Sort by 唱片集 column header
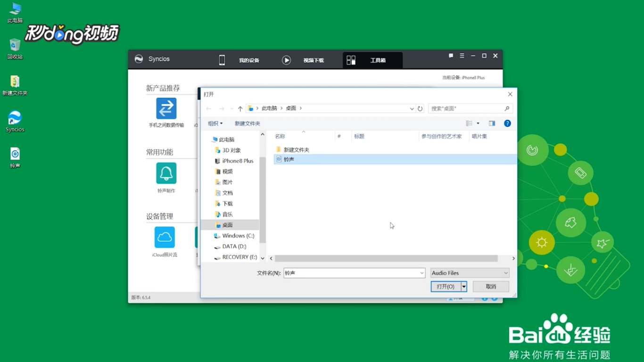Viewport: 644px width, 362px height. pyautogui.click(x=493, y=136)
